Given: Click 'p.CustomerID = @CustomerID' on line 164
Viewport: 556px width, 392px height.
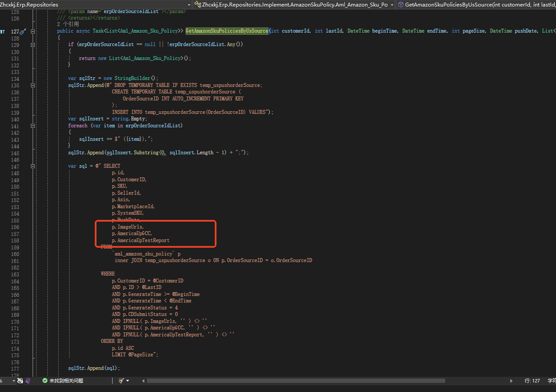Looking at the screenshot, I should 147,281.
